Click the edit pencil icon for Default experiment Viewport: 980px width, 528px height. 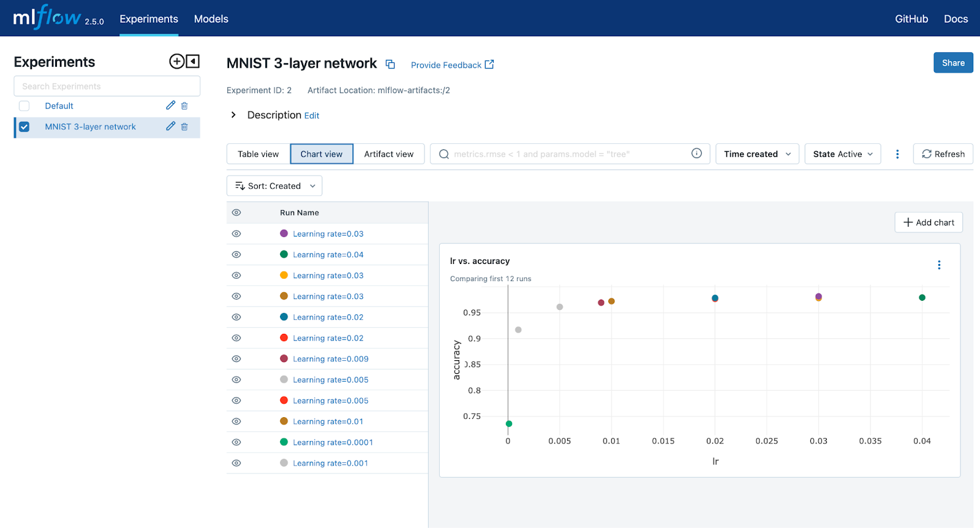pyautogui.click(x=170, y=105)
